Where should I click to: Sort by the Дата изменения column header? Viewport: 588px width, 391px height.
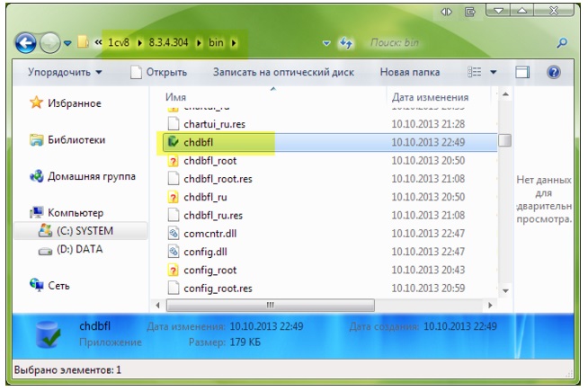click(x=430, y=97)
